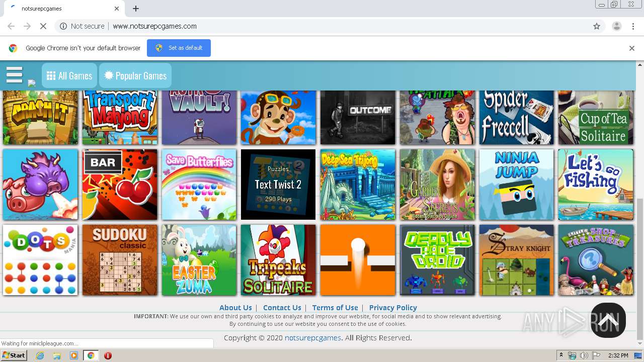The width and height of the screenshot is (644, 362).
Task: Open the orange falling ball game
Action: 358,260
